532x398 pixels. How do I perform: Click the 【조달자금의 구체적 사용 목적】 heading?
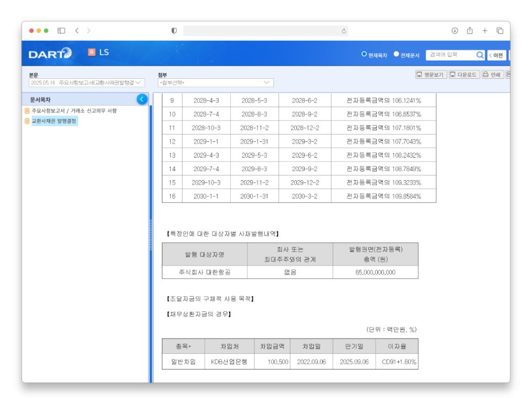pyautogui.click(x=210, y=299)
